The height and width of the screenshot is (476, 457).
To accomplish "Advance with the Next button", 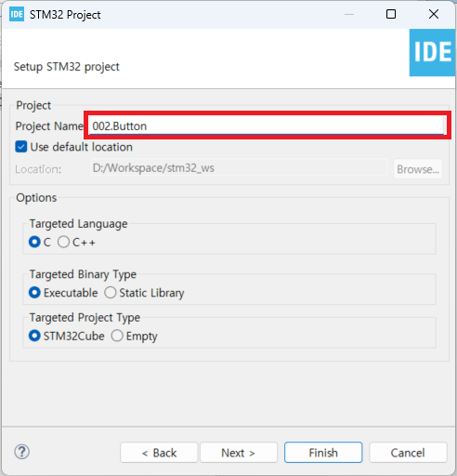I will point(239,453).
